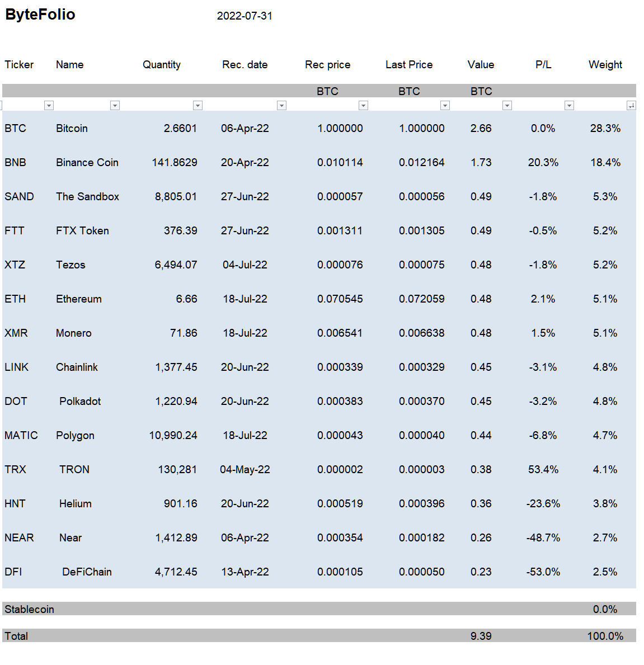Viewport: 644px width, 665px height.
Task: Open the Rec. date filter dropdown
Action: [x=281, y=106]
